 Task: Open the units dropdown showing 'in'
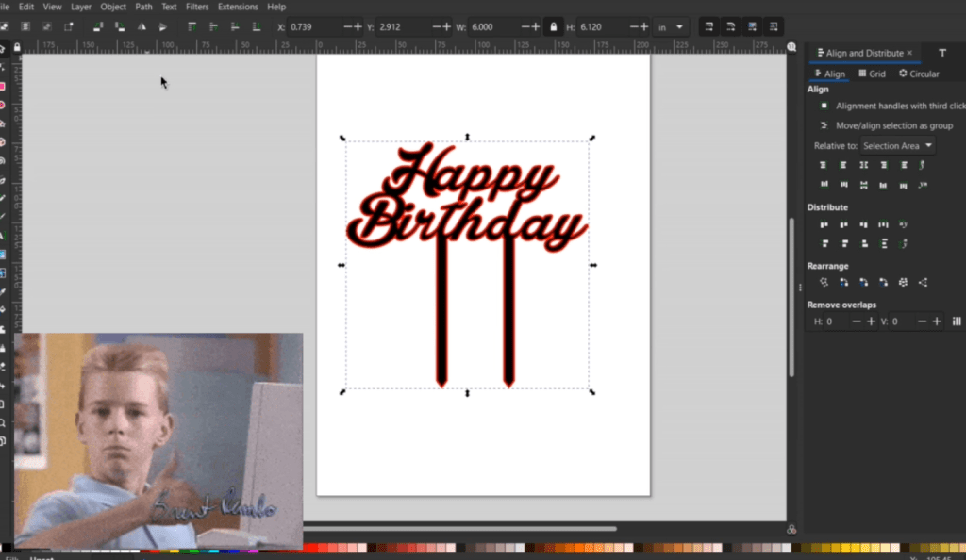coord(673,27)
